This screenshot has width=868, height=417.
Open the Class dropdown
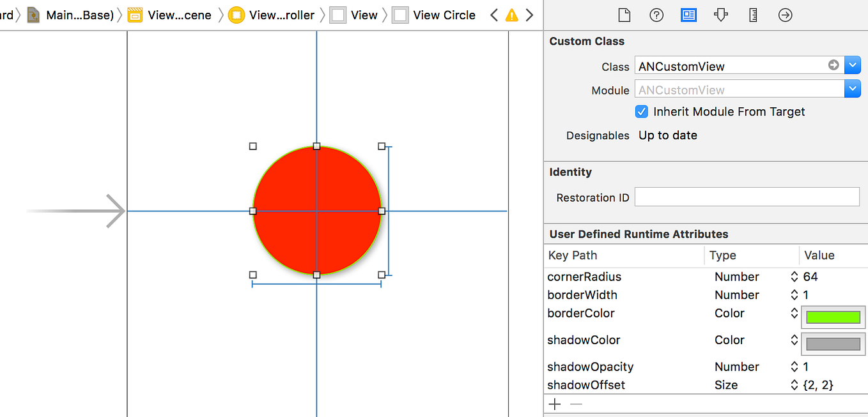tap(853, 64)
